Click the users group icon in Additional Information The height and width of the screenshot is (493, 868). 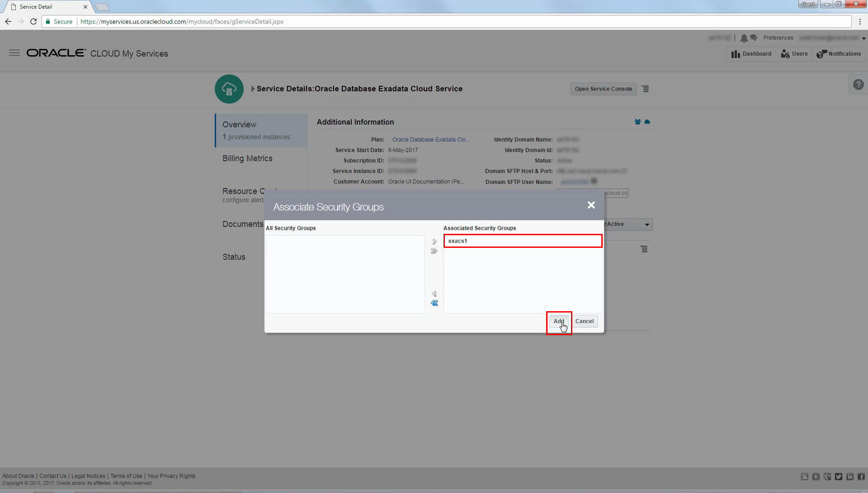click(x=637, y=122)
